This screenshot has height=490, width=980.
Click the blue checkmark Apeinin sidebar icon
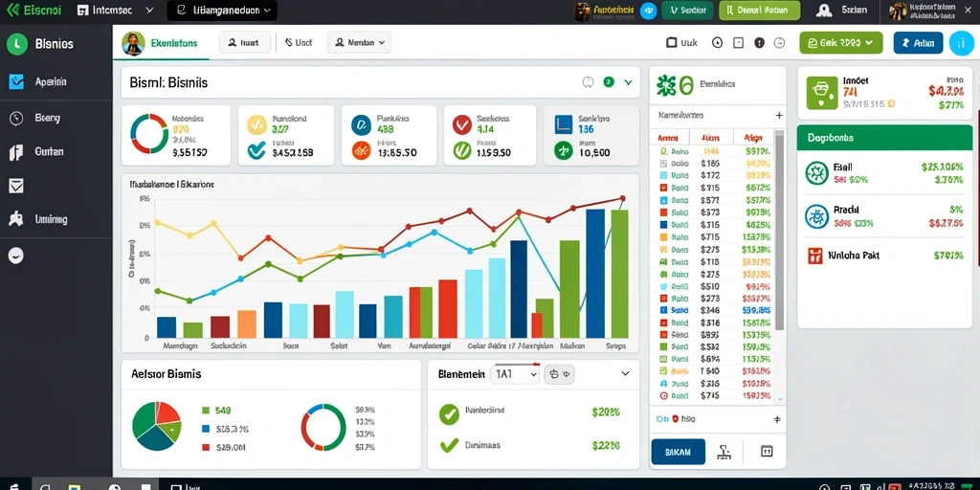[17, 81]
